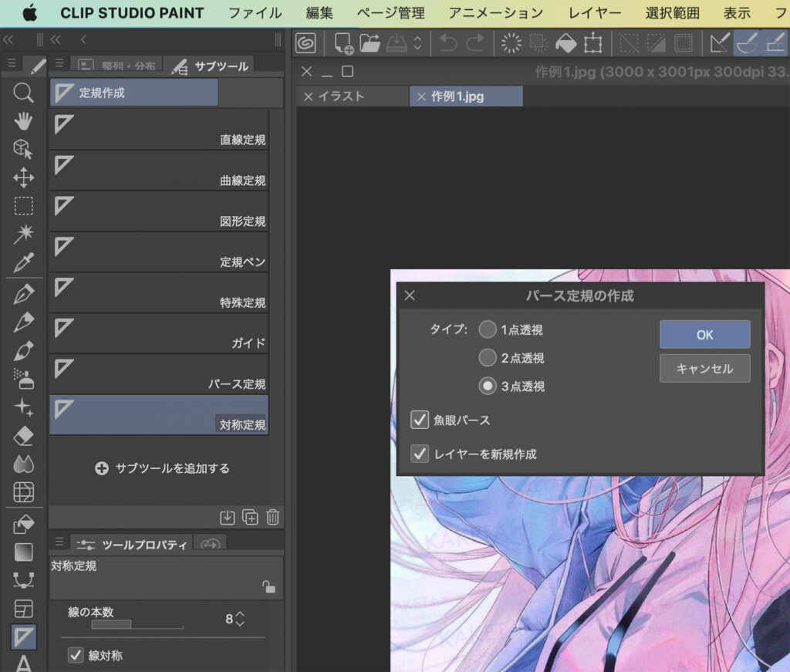Select the rectangular Selection tool
This screenshot has height=672, width=790.
click(23, 206)
